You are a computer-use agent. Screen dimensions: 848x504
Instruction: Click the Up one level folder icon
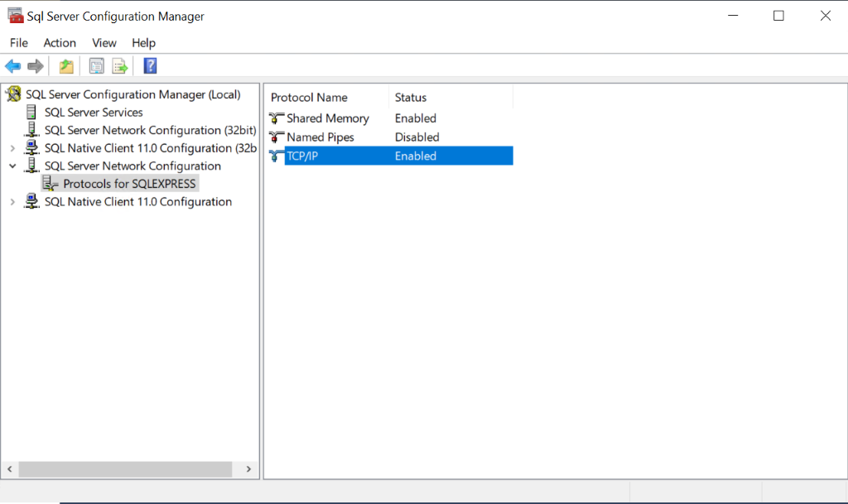tap(66, 66)
